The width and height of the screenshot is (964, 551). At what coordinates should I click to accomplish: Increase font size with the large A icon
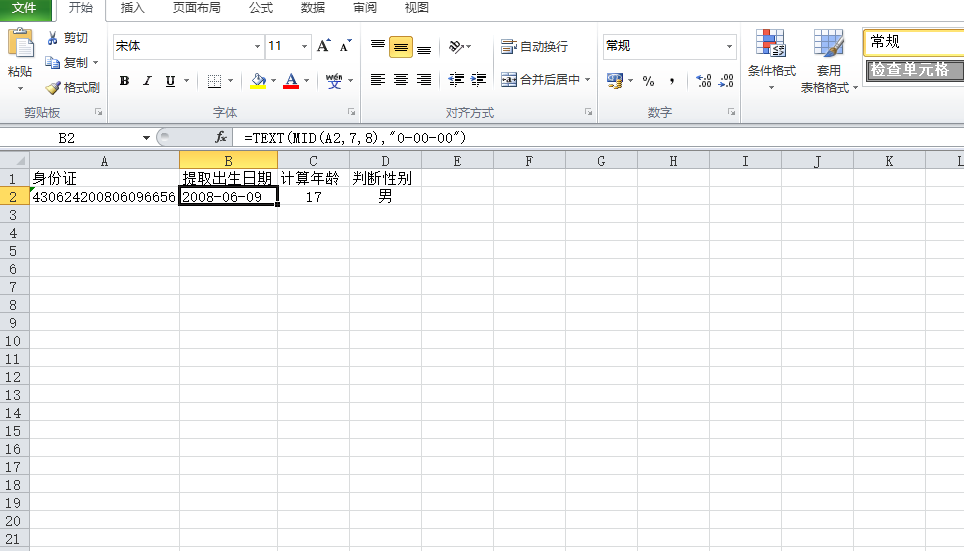pos(323,46)
